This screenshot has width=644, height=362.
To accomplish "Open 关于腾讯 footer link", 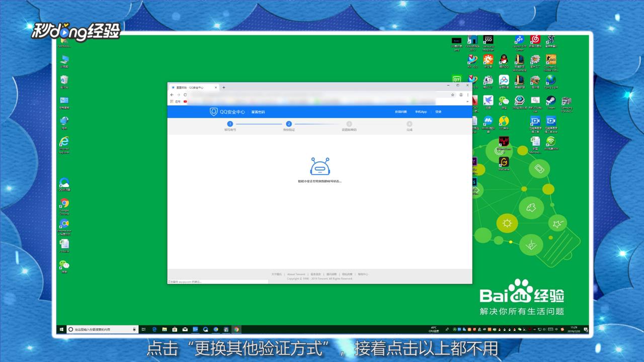I will pos(277,275).
